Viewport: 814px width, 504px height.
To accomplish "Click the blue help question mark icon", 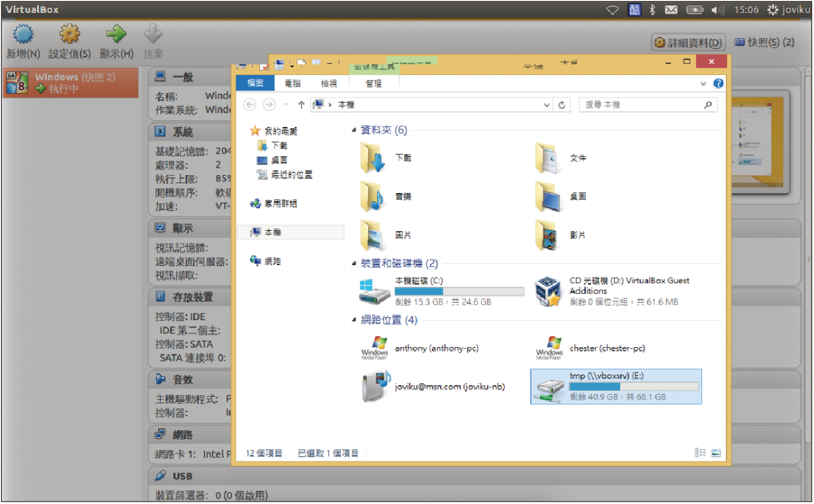I will (x=718, y=83).
